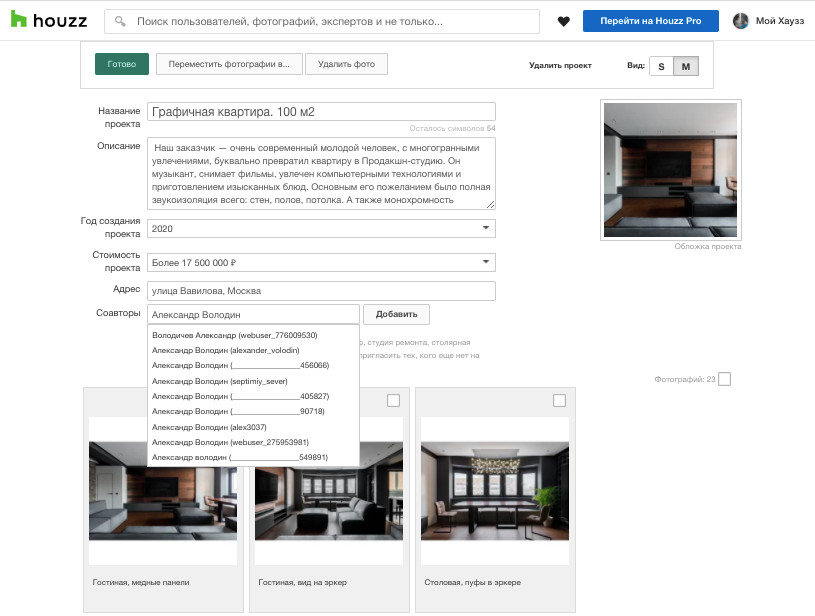Click the search magnifier icon
The width and height of the screenshot is (815, 616).
click(x=120, y=21)
